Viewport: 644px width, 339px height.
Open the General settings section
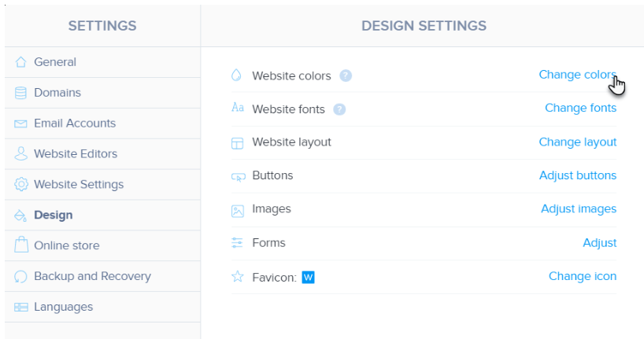point(102,62)
